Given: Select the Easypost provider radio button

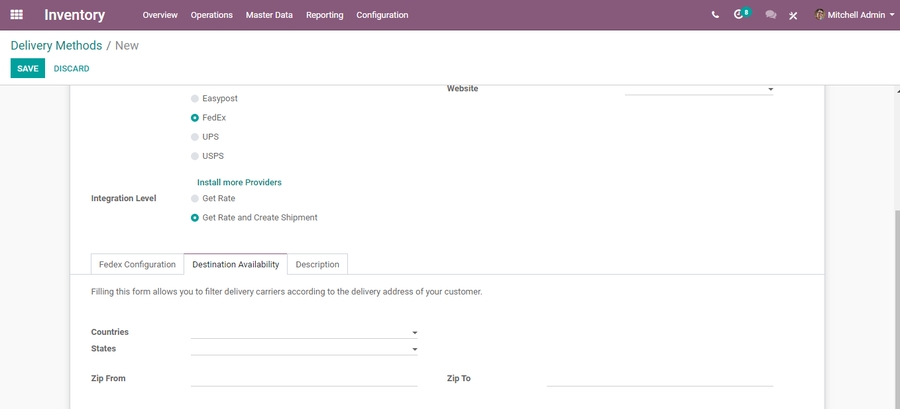Looking at the screenshot, I should (x=195, y=99).
